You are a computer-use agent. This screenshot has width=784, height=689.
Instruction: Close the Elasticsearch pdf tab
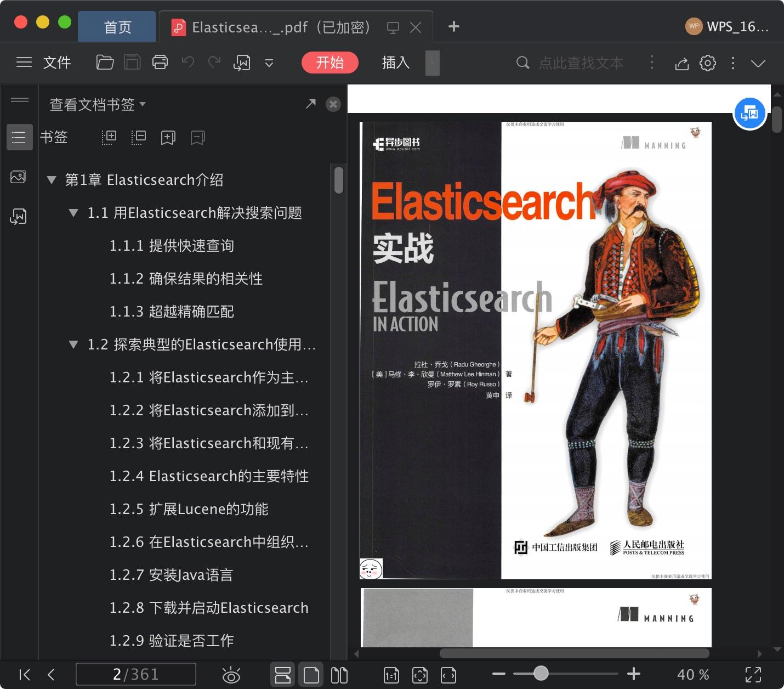pyautogui.click(x=416, y=27)
